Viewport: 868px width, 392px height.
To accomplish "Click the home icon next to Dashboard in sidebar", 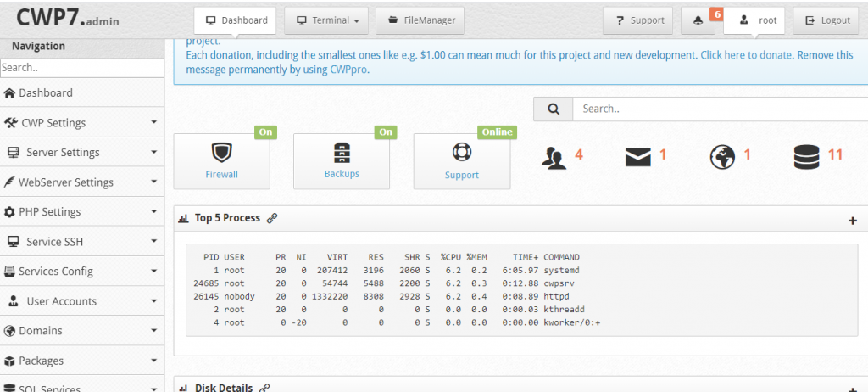I will click(x=9, y=93).
